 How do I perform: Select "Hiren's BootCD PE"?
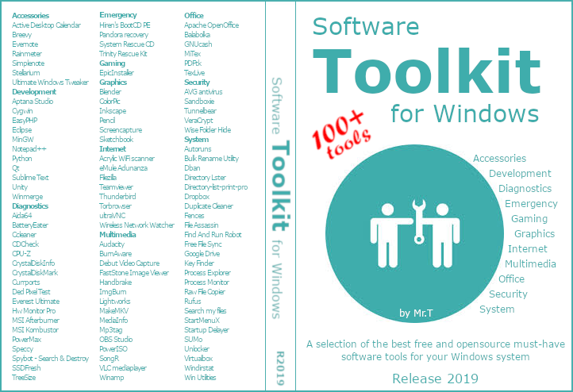[125, 25]
